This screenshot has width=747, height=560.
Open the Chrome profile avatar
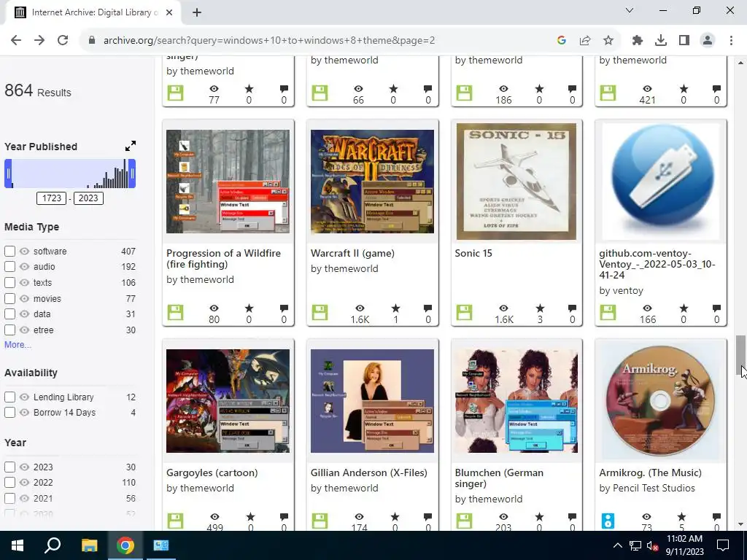(x=708, y=41)
